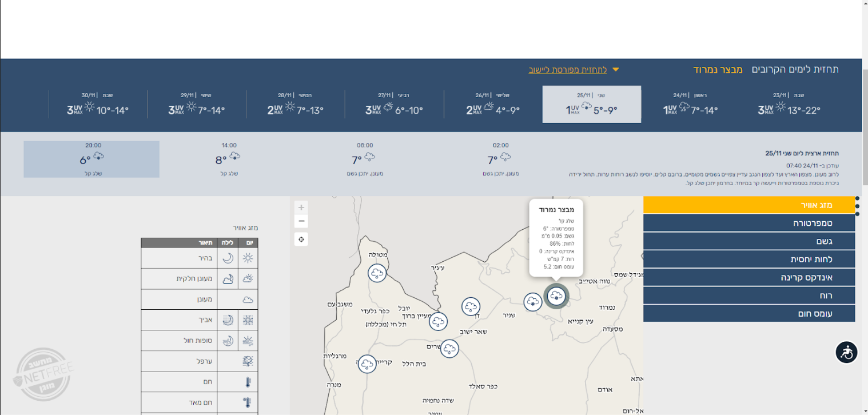Select the אינדקס קרינה map layer
This screenshot has height=415, width=868.
click(749, 277)
